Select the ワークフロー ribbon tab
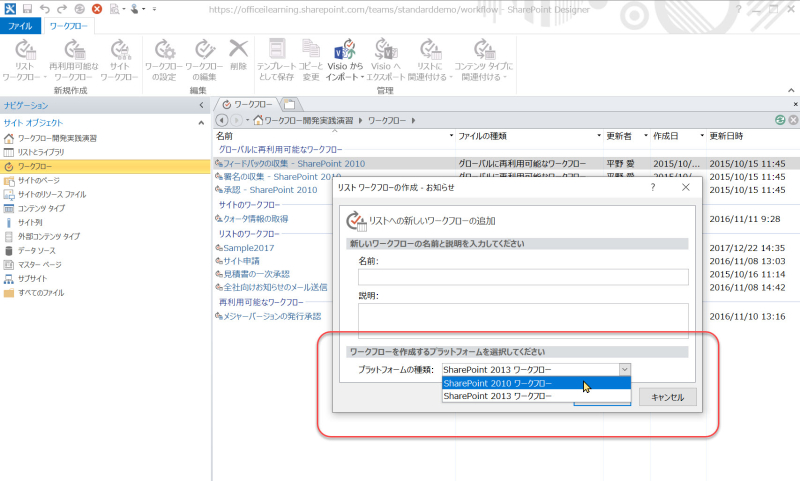Image resolution: width=800 pixels, height=481 pixels. [68, 26]
